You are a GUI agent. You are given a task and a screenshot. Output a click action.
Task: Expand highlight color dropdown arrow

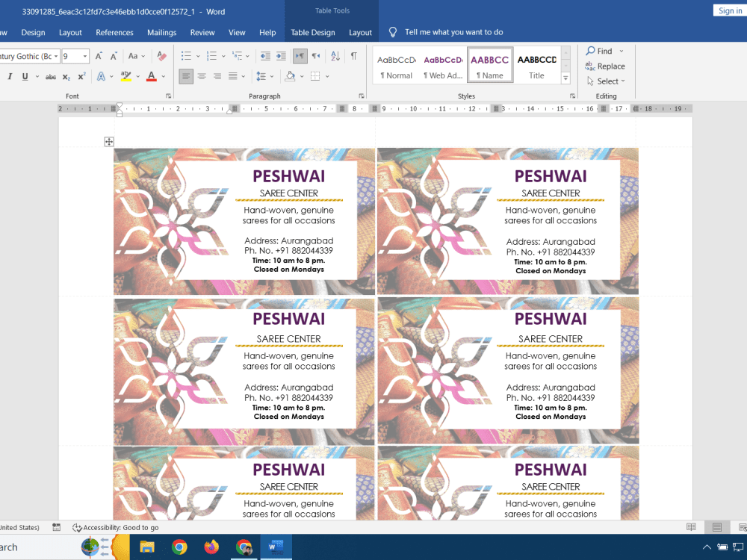[x=138, y=77]
